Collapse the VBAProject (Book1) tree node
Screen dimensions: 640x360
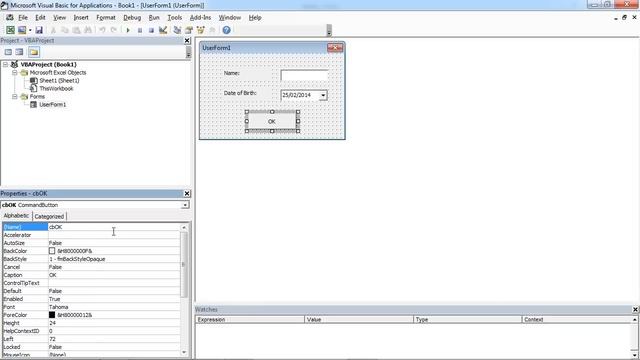tap(5, 64)
